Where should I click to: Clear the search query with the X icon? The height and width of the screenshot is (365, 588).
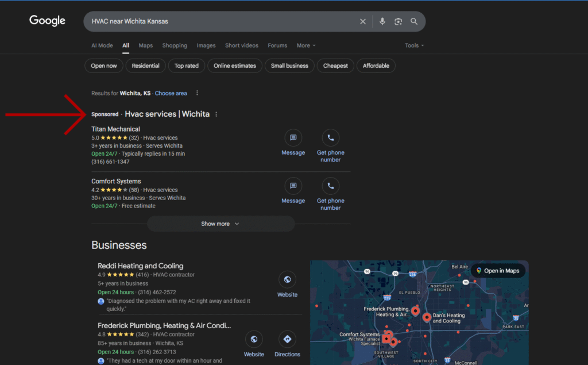(x=363, y=21)
